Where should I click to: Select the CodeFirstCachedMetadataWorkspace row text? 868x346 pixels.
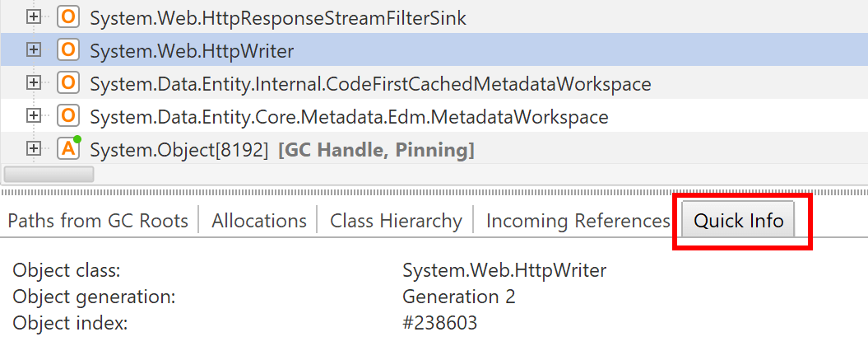pyautogui.click(x=370, y=84)
